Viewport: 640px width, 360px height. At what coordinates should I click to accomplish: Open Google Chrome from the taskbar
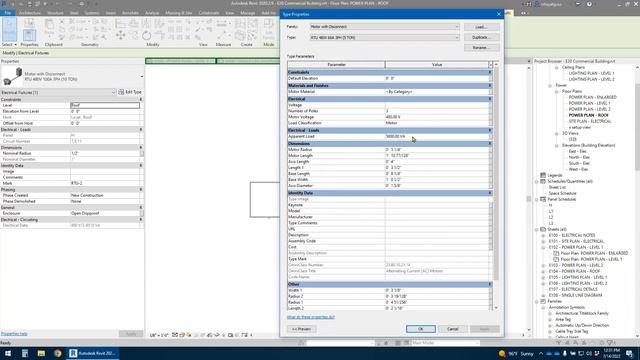58,353
